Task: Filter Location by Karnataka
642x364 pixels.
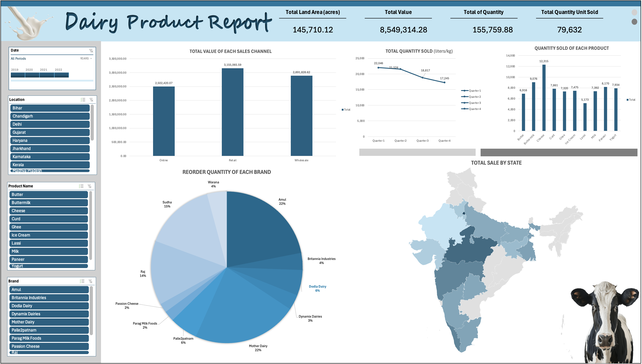Action: click(x=50, y=157)
